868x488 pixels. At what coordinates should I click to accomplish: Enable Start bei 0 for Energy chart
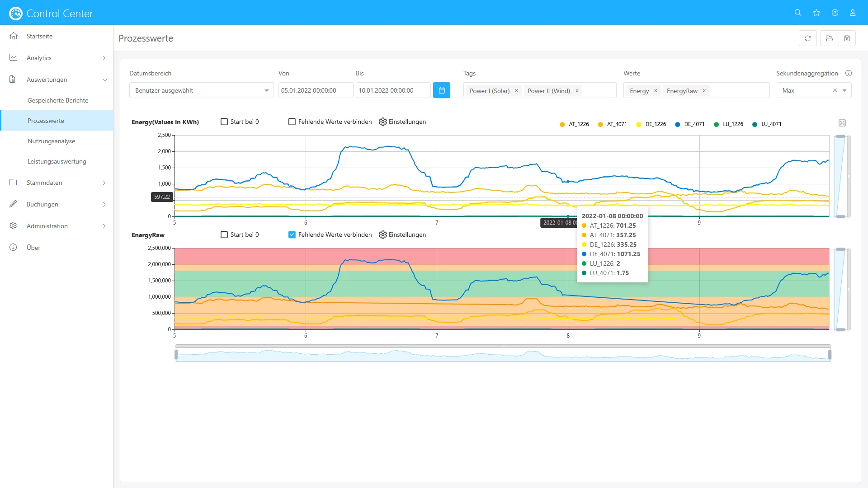[x=224, y=122]
